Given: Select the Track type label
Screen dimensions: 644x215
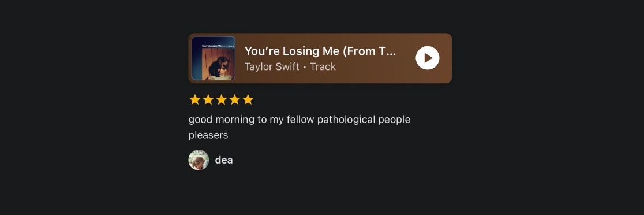Looking at the screenshot, I should coord(323,66).
